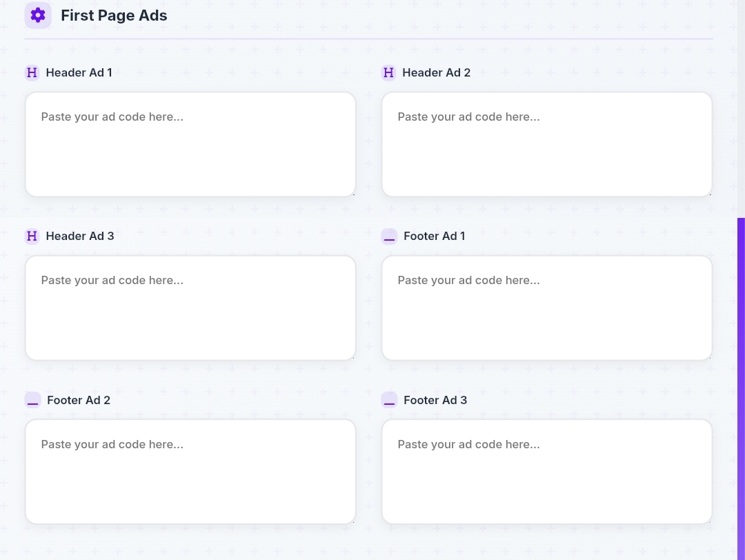This screenshot has height=560, width=745.
Task: Click the footer icon next to Footer Ad 2
Action: 32,400
